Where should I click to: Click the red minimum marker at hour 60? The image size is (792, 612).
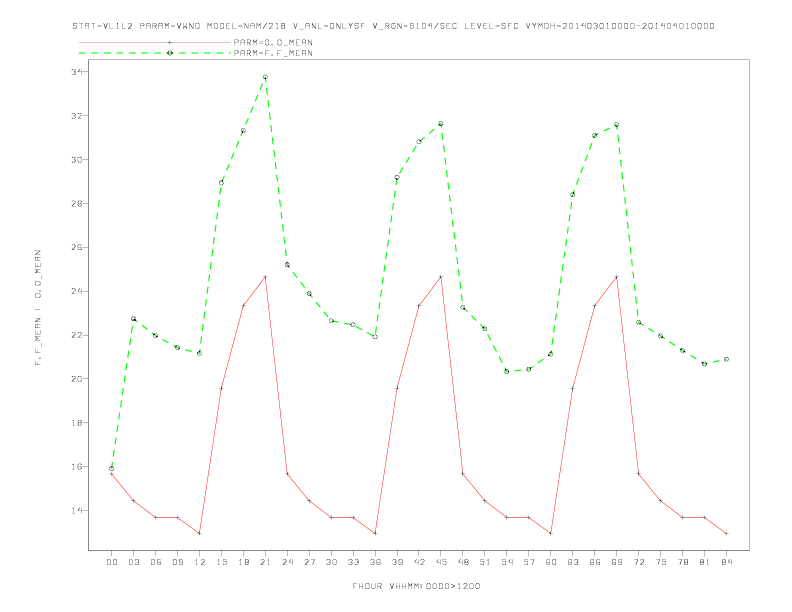click(x=551, y=533)
